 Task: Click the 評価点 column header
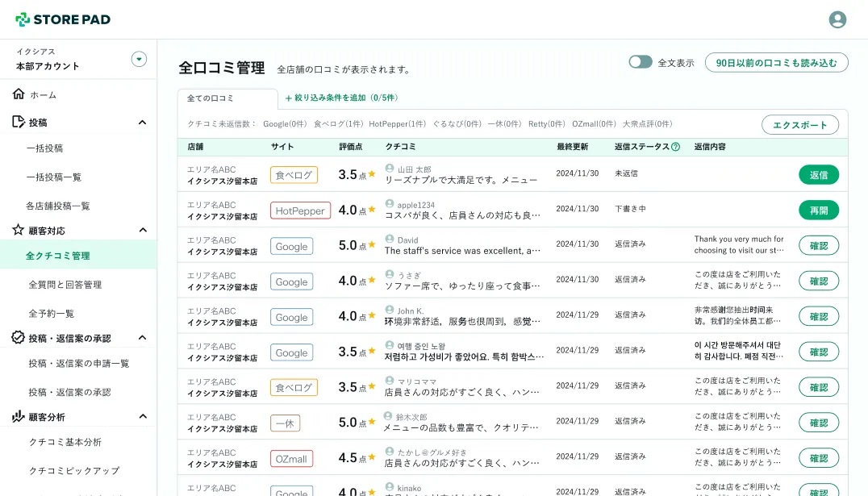coord(350,147)
